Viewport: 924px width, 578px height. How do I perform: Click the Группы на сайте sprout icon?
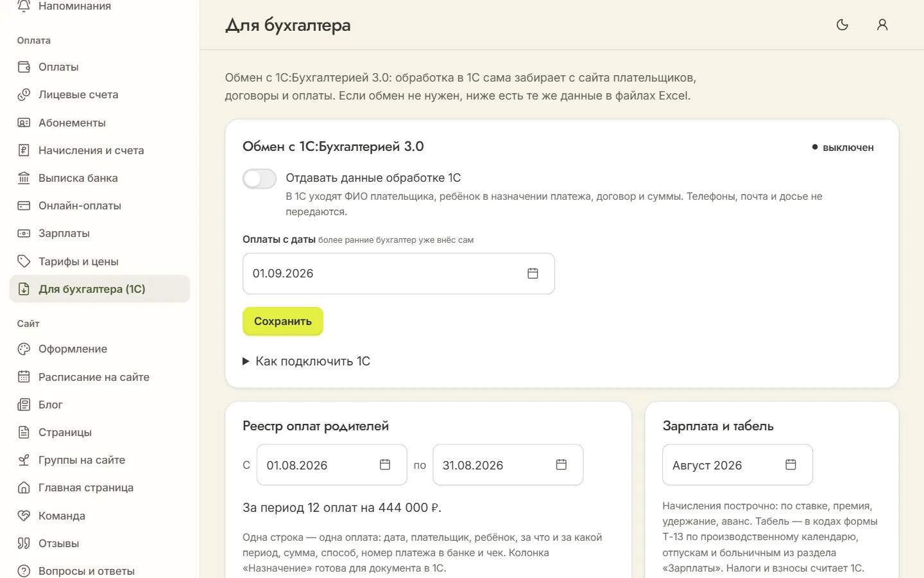point(24,460)
